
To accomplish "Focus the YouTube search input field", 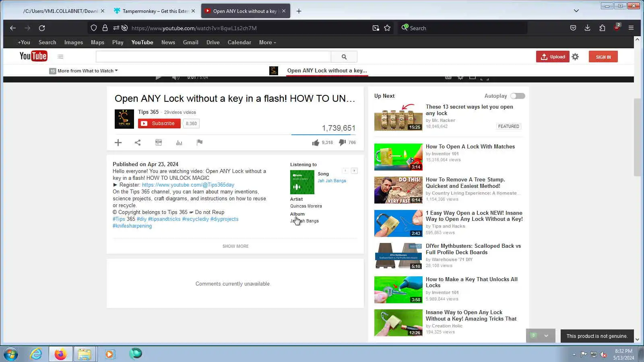I will [x=213, y=57].
